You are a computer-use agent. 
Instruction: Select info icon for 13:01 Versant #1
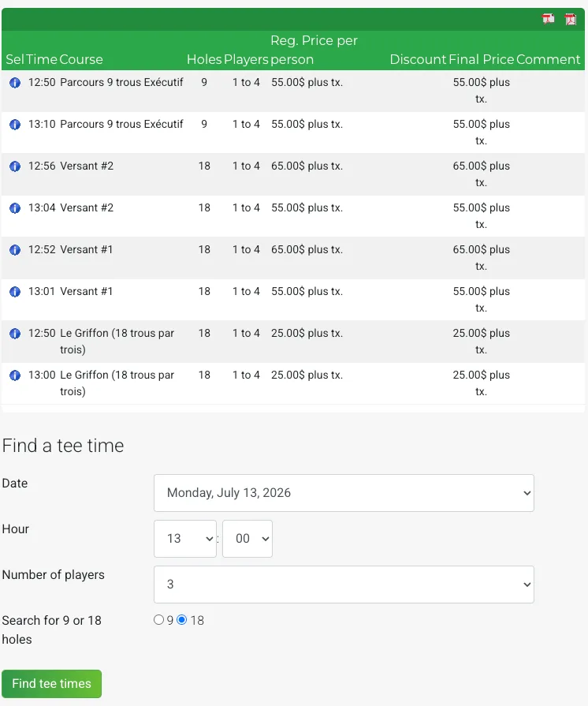[15, 292]
